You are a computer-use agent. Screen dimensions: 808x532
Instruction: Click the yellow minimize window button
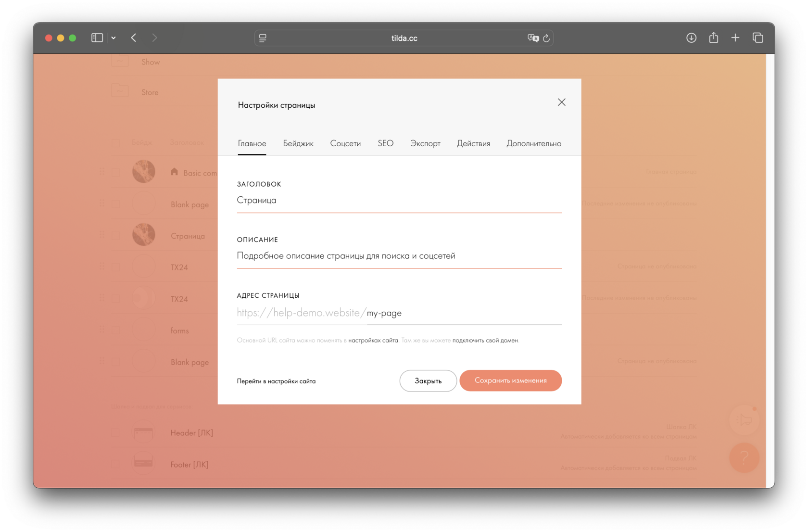click(x=61, y=38)
